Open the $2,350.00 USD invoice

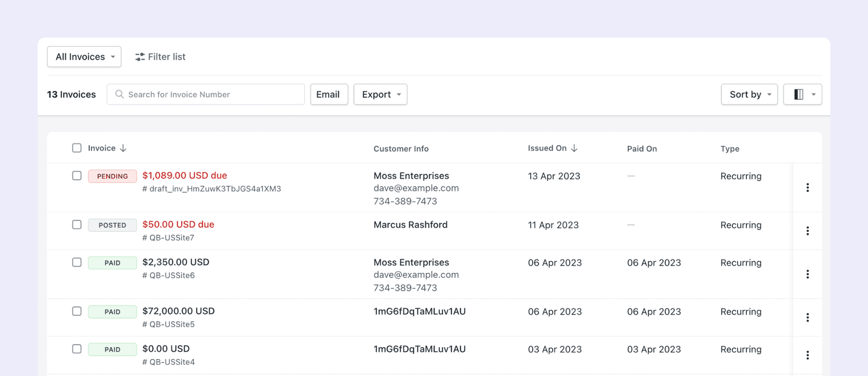tap(176, 262)
